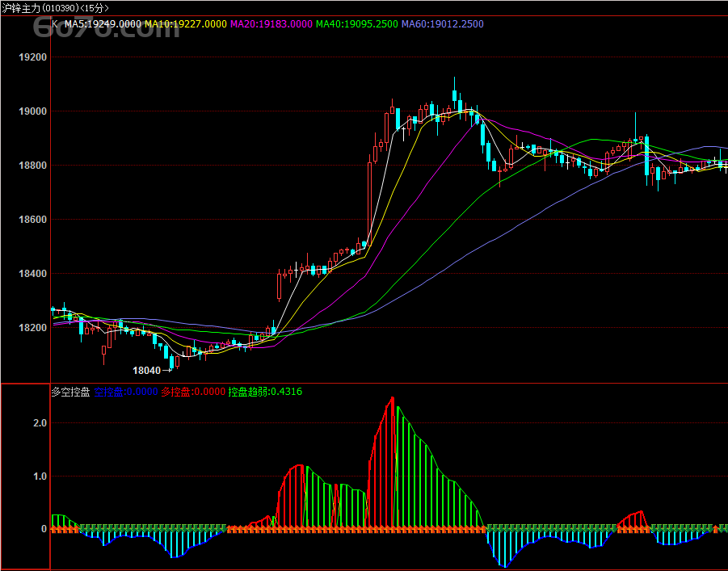Select the chart title 沪锌主力(010390)<15分>

[x=55, y=8]
